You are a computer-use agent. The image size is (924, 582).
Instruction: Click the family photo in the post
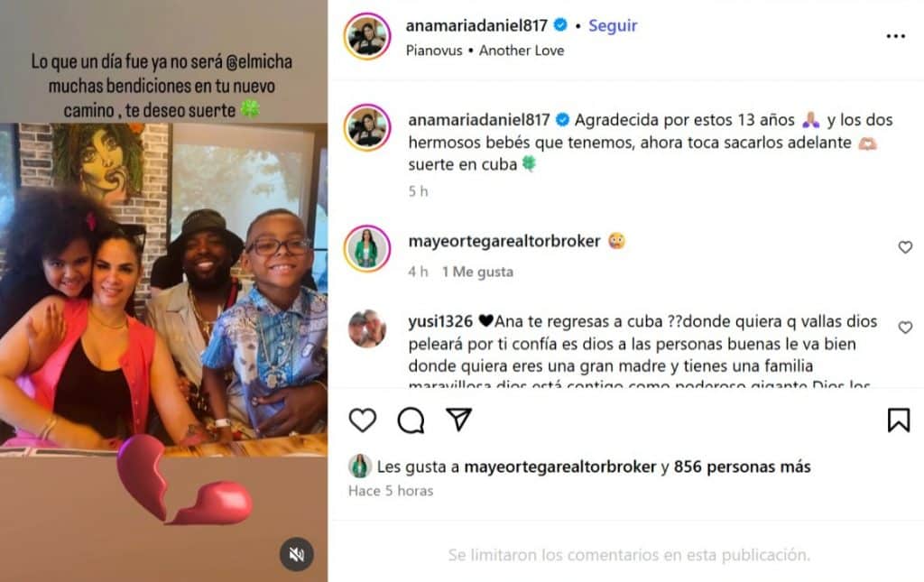(x=164, y=289)
